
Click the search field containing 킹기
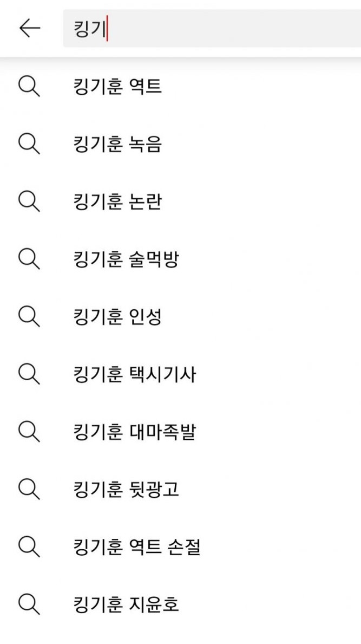[x=212, y=28]
